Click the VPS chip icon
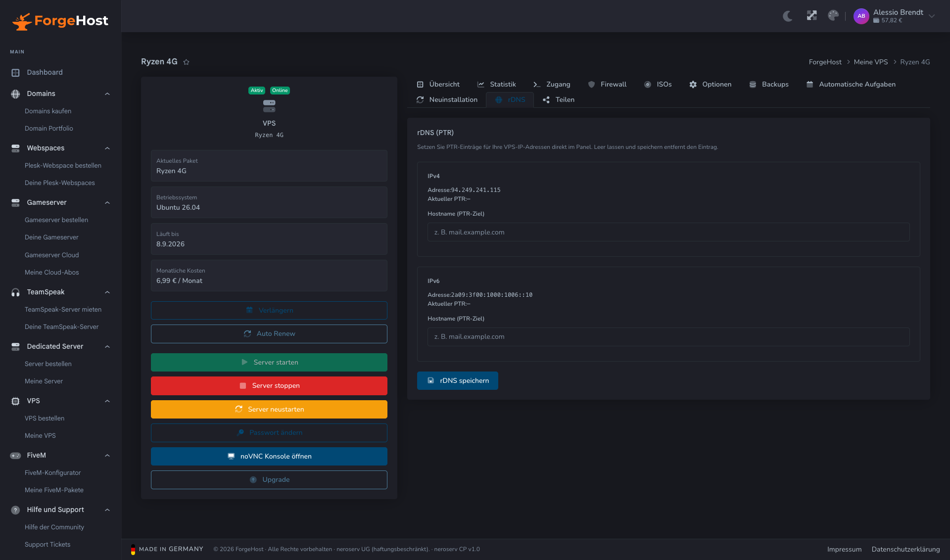This screenshot has width=950, height=560. pyautogui.click(x=15, y=401)
